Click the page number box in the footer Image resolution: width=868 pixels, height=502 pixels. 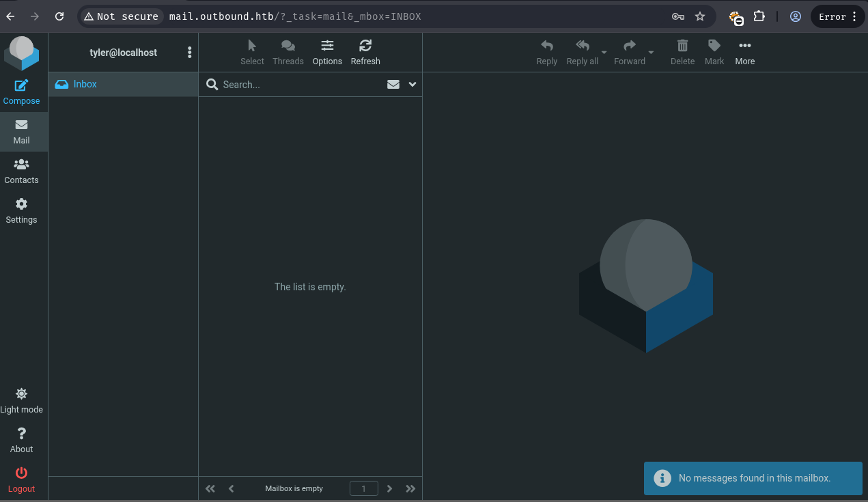[x=363, y=488]
